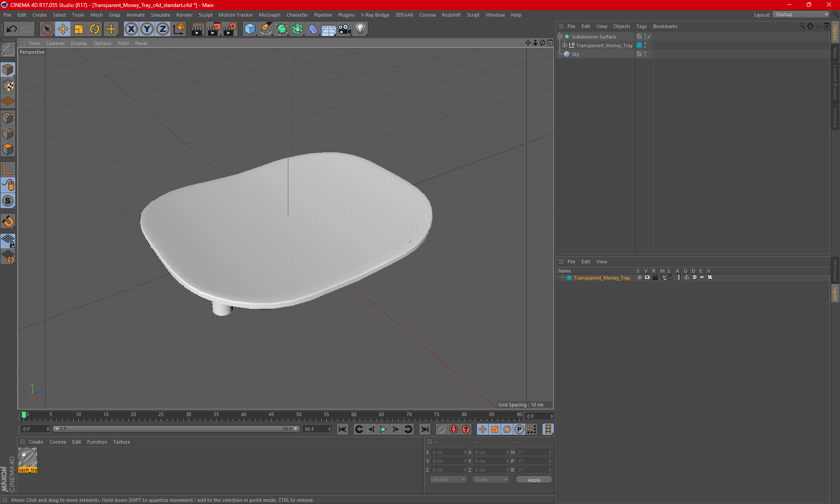Viewport: 840px width, 504px height.
Task: Click the Coordinate System icon
Action: [179, 29]
